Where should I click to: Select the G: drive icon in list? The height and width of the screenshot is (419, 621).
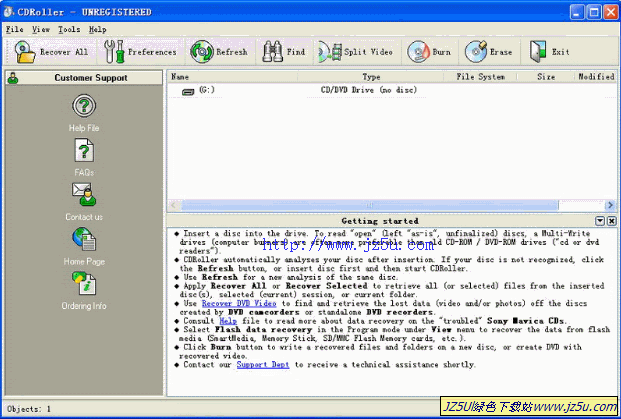188,92
